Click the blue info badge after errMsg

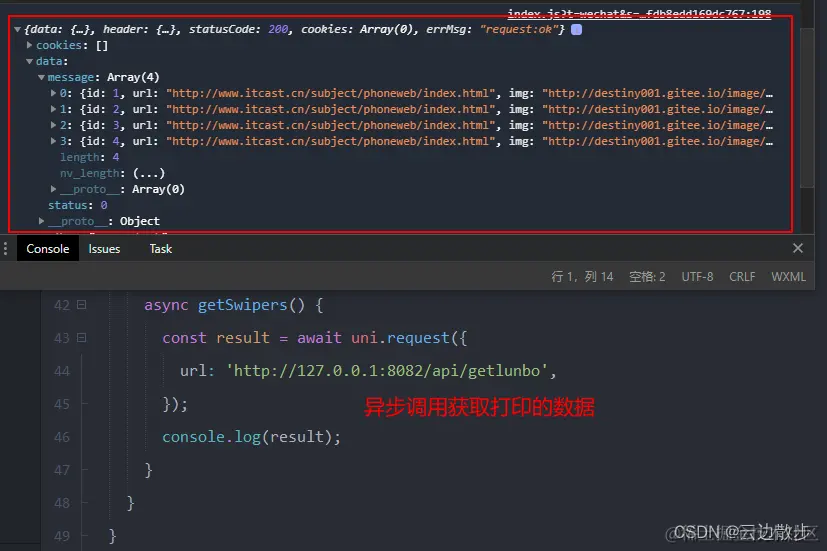(x=576, y=30)
